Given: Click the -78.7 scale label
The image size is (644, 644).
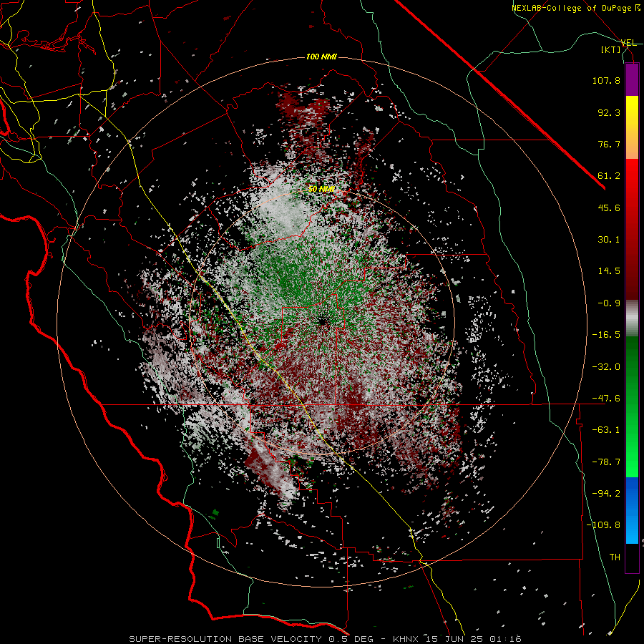Looking at the screenshot, I should [x=606, y=462].
